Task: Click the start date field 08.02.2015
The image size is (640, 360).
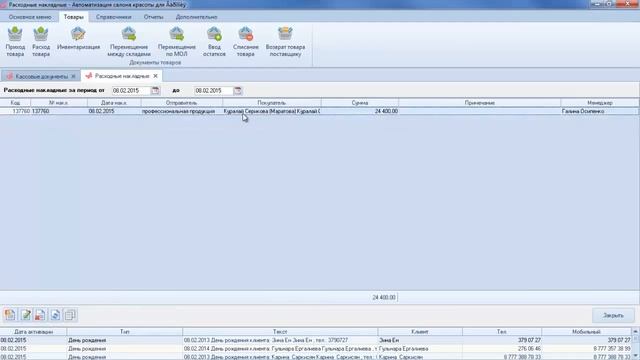Action: coord(131,91)
